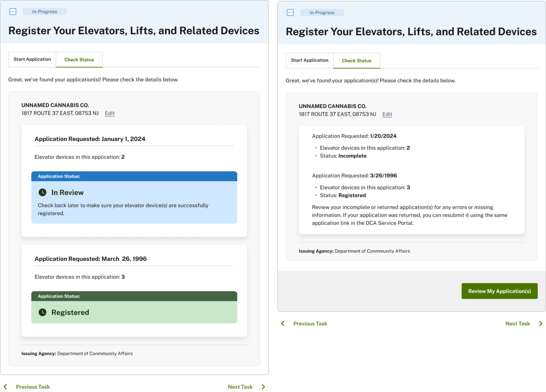This screenshot has width=546, height=392.
Task: Click the left chevron beside right panel's Previous Task
Action: tap(283, 323)
